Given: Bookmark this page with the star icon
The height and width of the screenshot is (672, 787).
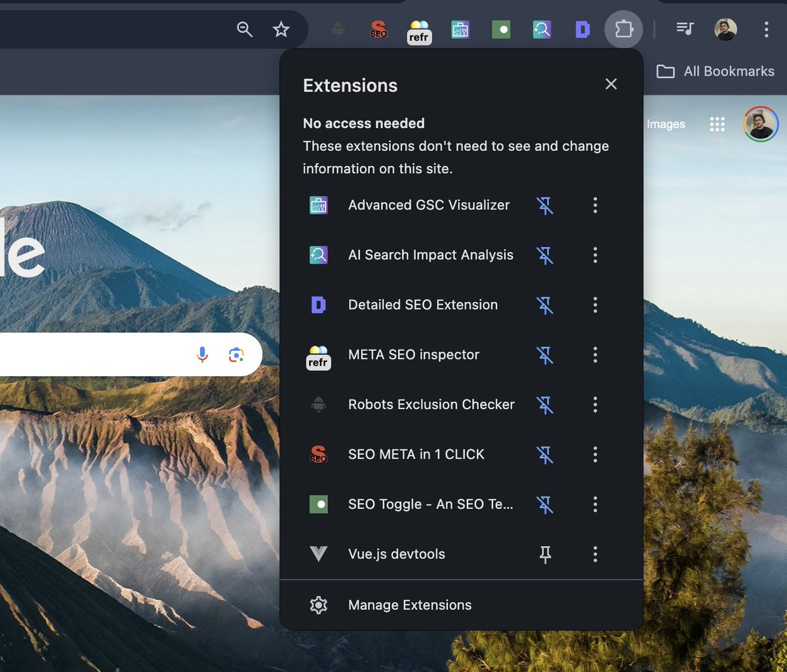Looking at the screenshot, I should pyautogui.click(x=281, y=30).
